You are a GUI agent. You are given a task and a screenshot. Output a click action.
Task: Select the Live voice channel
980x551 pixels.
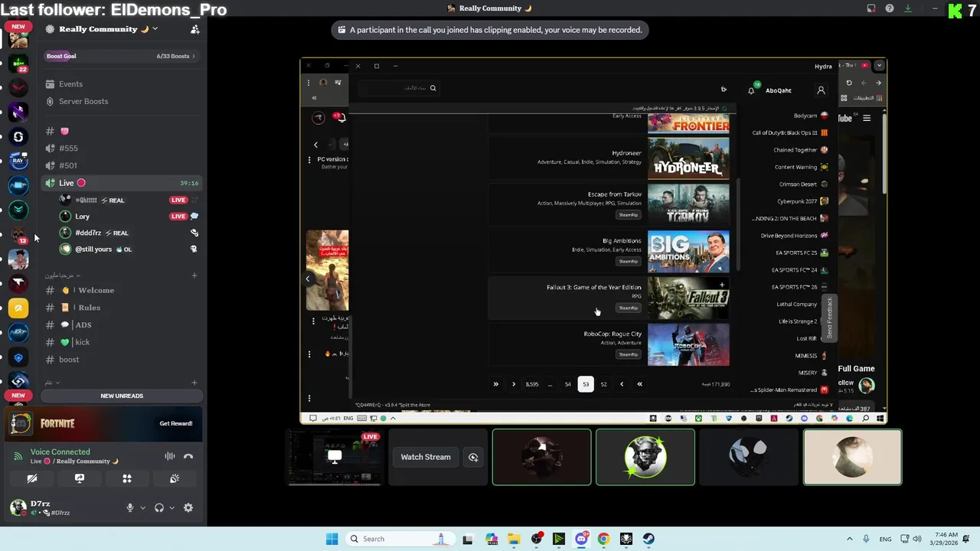tap(122, 183)
